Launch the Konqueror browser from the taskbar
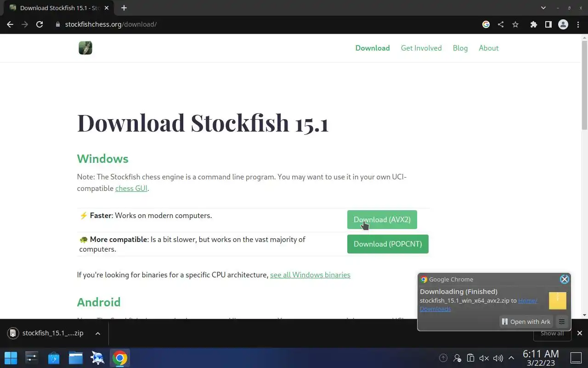588x368 pixels. [x=98, y=358]
